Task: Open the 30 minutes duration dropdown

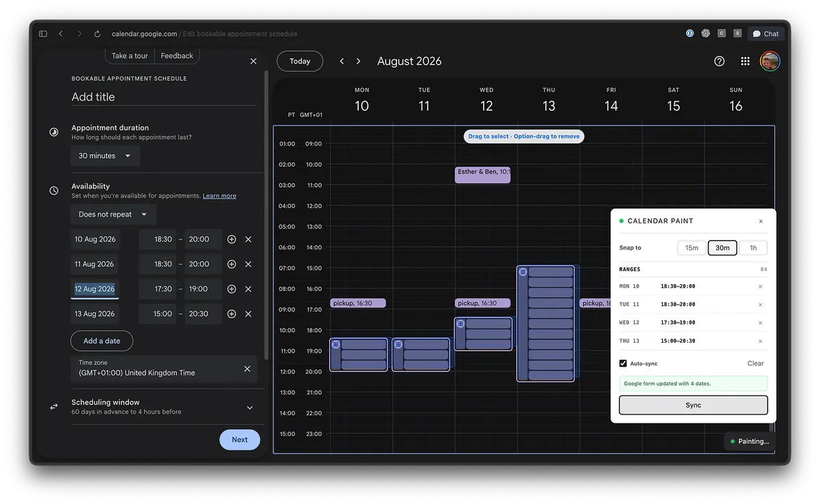Action: pyautogui.click(x=105, y=156)
